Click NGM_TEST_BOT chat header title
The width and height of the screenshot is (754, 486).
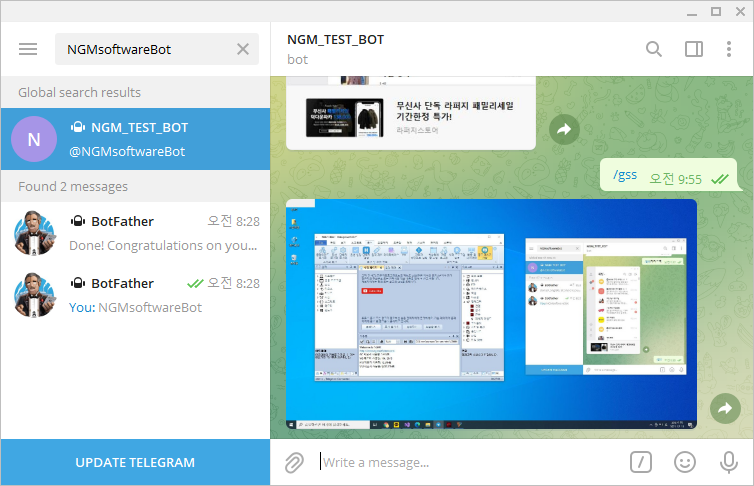(336, 39)
